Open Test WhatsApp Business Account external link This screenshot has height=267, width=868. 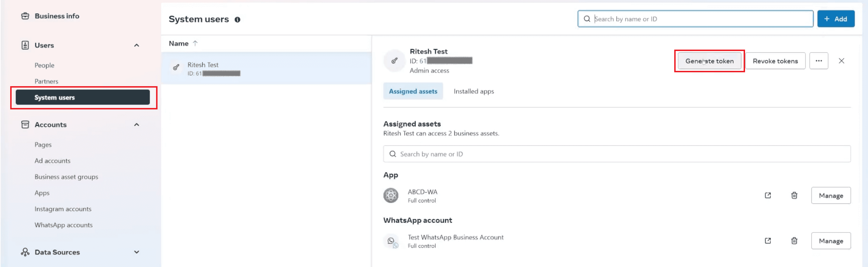768,241
